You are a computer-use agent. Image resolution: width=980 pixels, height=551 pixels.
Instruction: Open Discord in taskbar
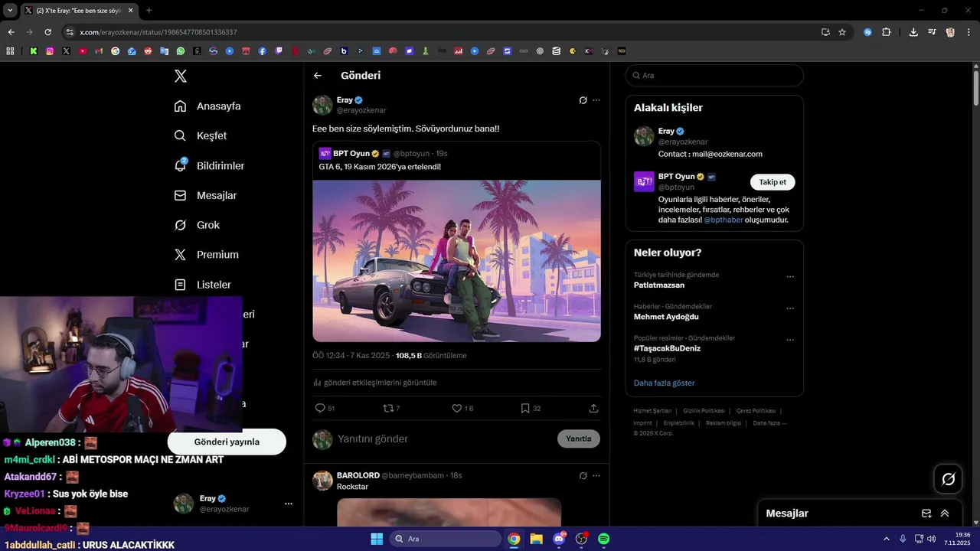tap(559, 539)
